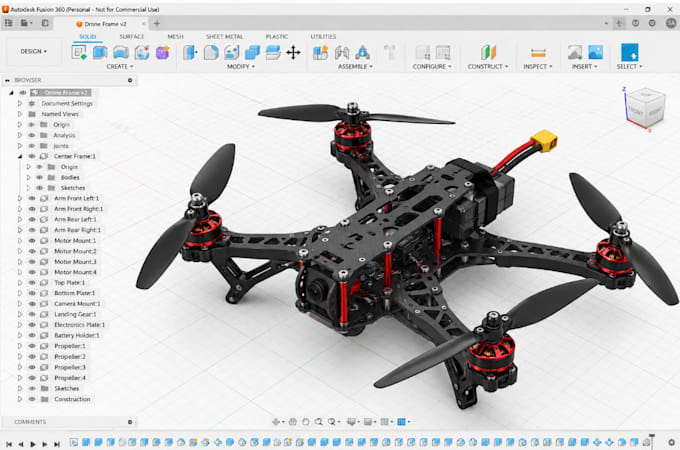The height and width of the screenshot is (450, 680).
Task: Expand the Arm Rear Right:1 node
Action: 20,230
